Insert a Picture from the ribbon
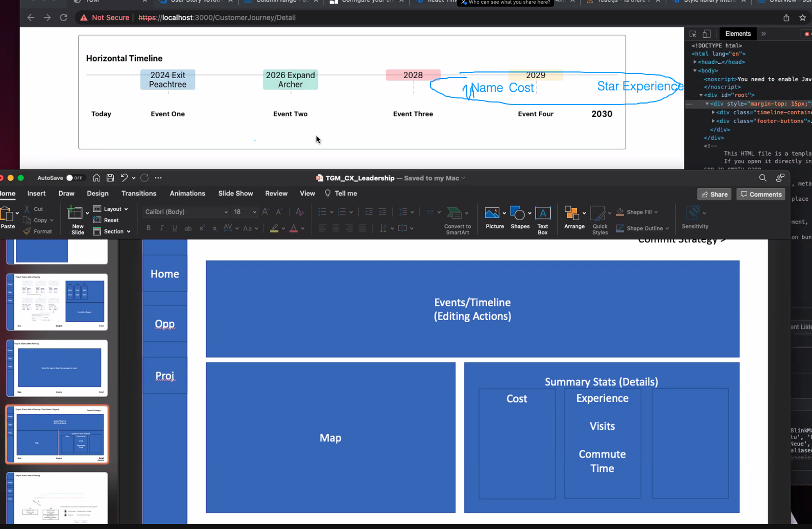 [x=494, y=218]
